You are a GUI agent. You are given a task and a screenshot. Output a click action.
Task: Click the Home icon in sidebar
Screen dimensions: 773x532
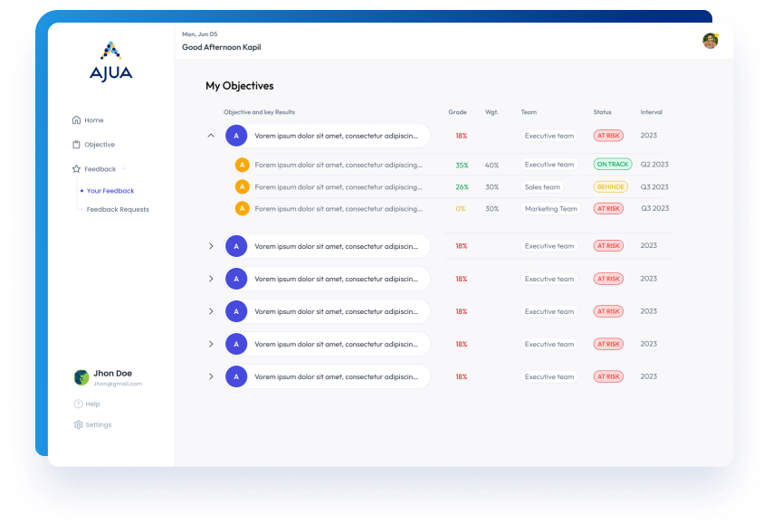point(77,120)
